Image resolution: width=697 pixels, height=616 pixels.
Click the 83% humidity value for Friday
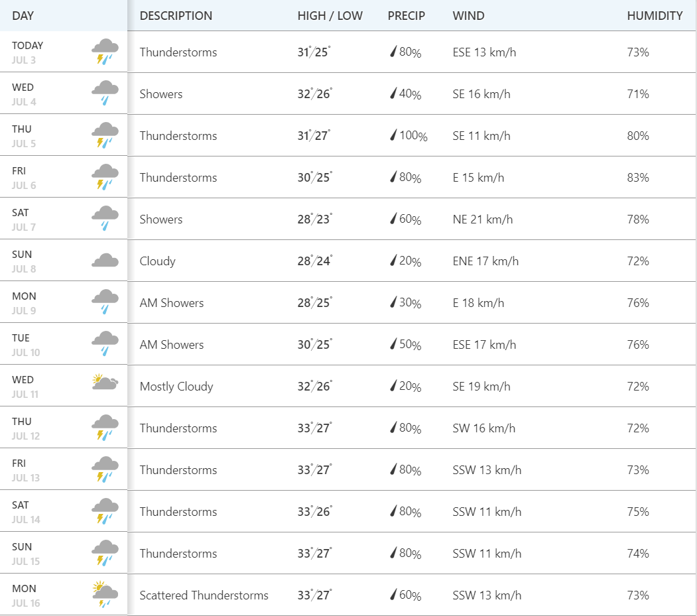pyautogui.click(x=638, y=177)
